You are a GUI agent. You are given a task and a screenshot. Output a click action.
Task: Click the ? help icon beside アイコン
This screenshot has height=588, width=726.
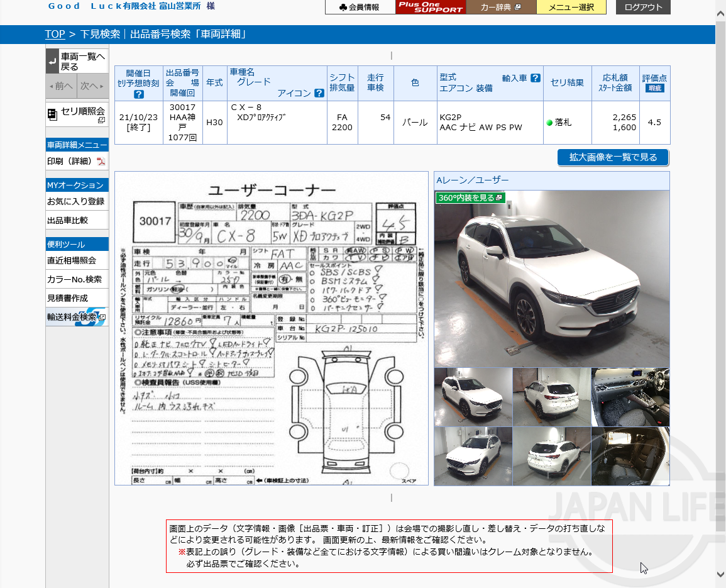319,94
